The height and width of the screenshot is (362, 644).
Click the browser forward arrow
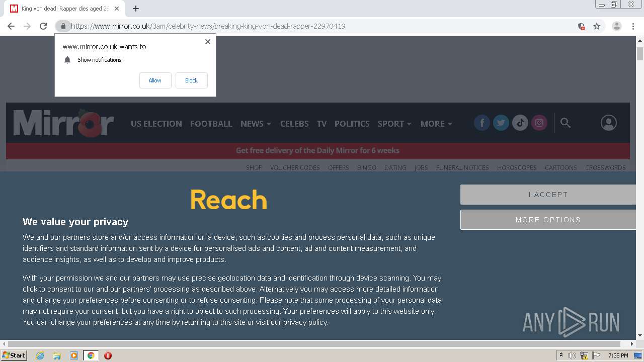point(27,26)
